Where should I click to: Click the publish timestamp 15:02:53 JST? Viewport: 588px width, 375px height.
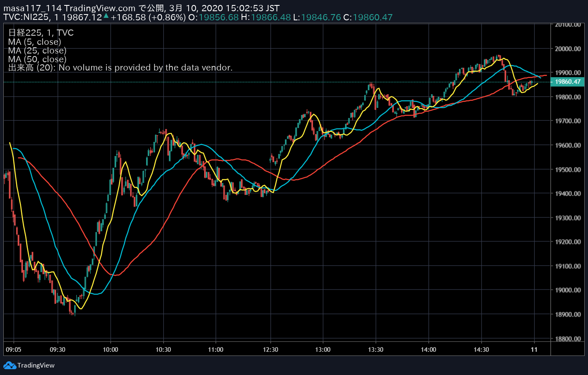point(252,8)
